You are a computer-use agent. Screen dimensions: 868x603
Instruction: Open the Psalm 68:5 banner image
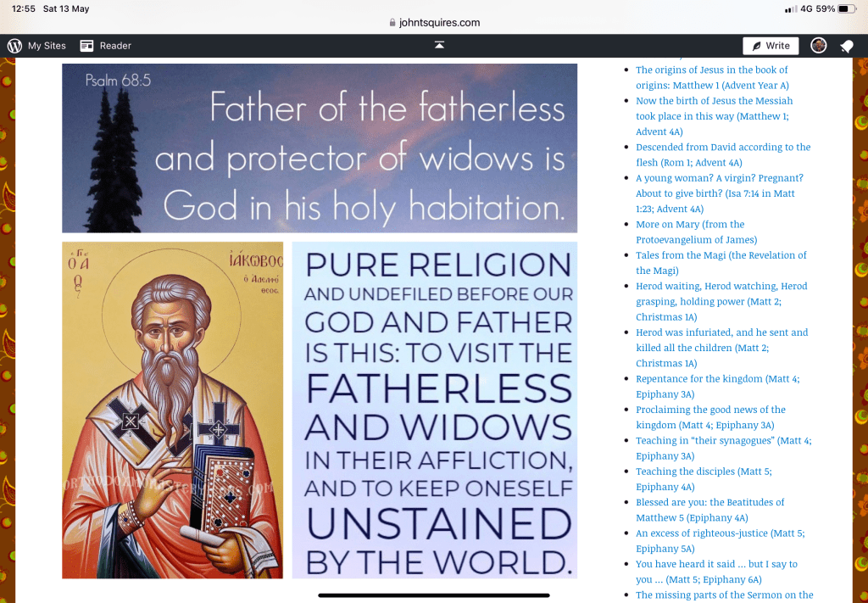[x=320, y=148]
